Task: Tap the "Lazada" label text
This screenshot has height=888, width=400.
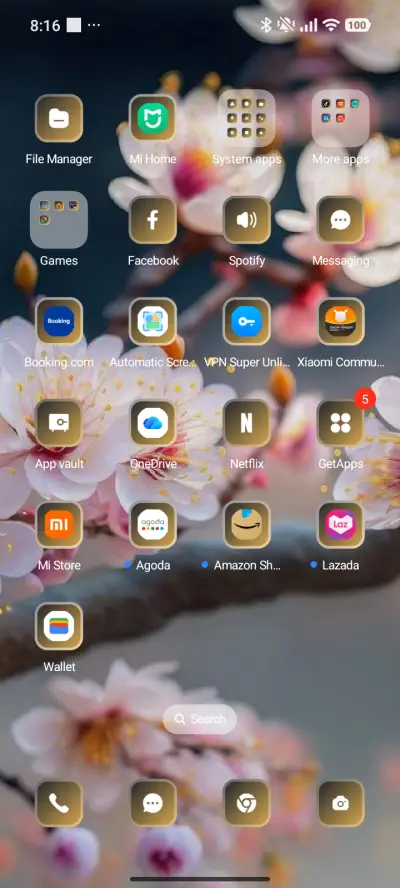Action: pyautogui.click(x=340, y=565)
